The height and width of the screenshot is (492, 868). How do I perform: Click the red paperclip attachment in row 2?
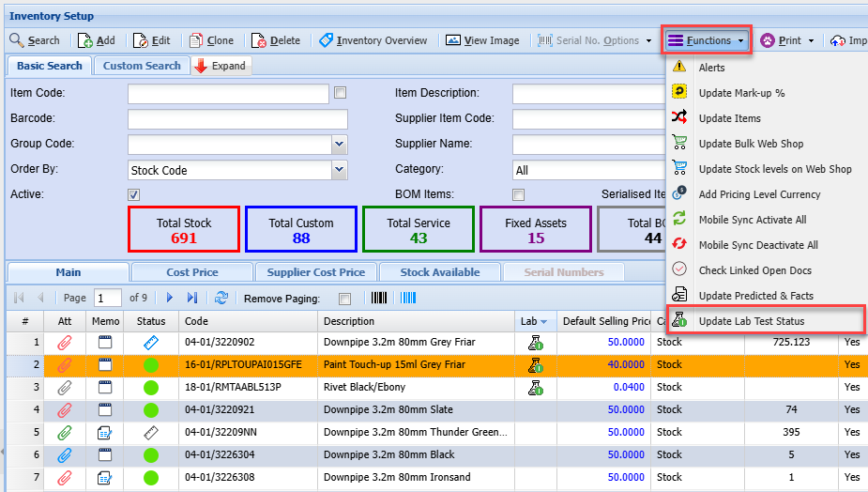(65, 364)
